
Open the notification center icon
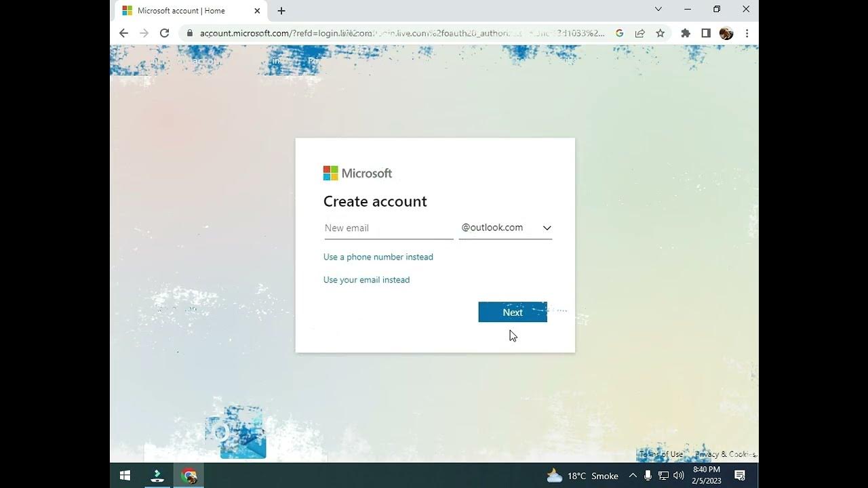[740, 476]
